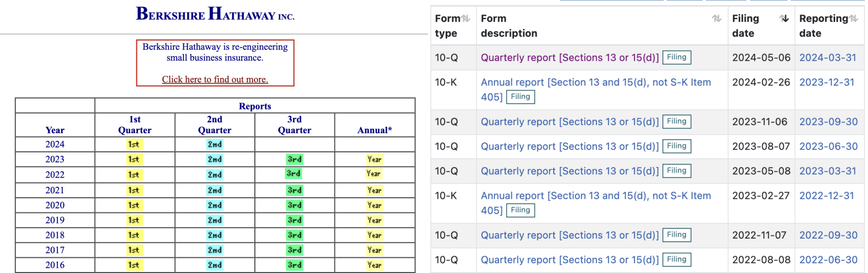Open the Berkshire Hathaway Inc. header logo
868x273 pixels.
click(x=215, y=14)
